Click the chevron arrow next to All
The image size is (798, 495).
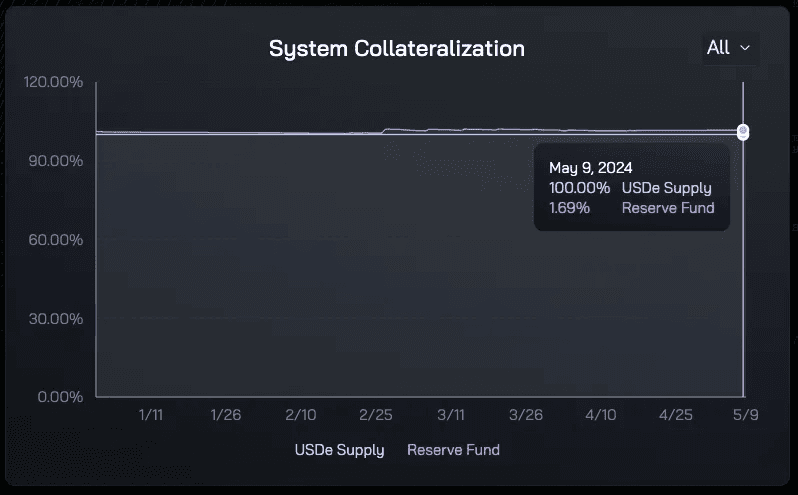pyautogui.click(x=744, y=48)
